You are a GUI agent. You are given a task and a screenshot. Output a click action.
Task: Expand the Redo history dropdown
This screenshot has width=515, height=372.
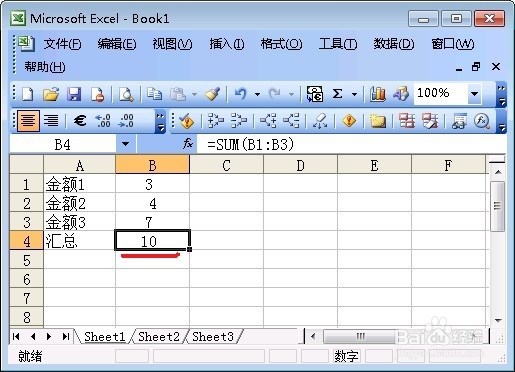[291, 94]
